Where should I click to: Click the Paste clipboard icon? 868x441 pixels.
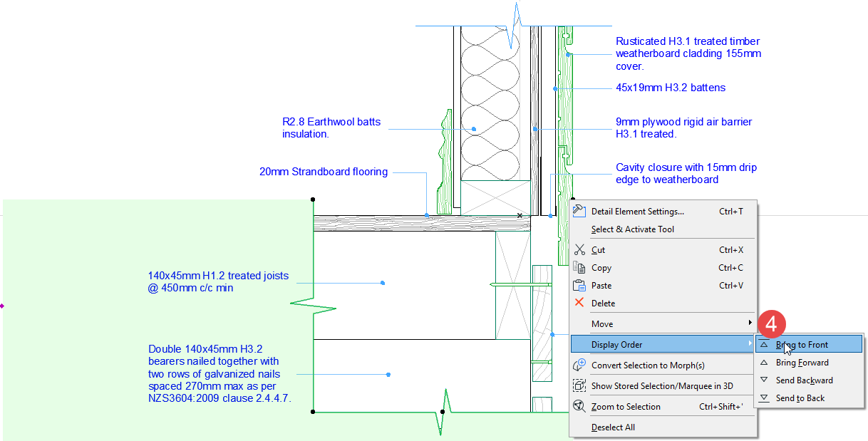point(579,286)
